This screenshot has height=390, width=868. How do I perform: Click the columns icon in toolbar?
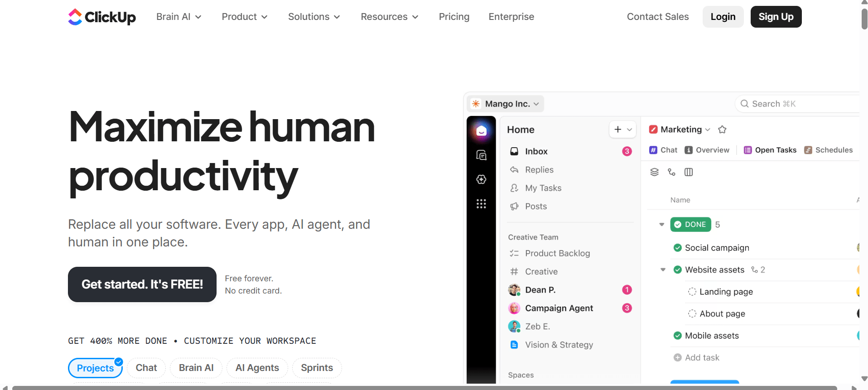(689, 172)
